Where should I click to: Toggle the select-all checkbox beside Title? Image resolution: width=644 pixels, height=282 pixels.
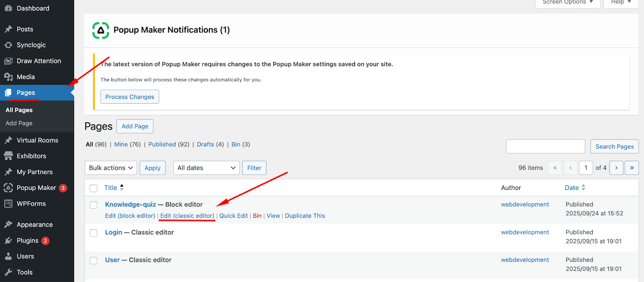pyautogui.click(x=93, y=188)
